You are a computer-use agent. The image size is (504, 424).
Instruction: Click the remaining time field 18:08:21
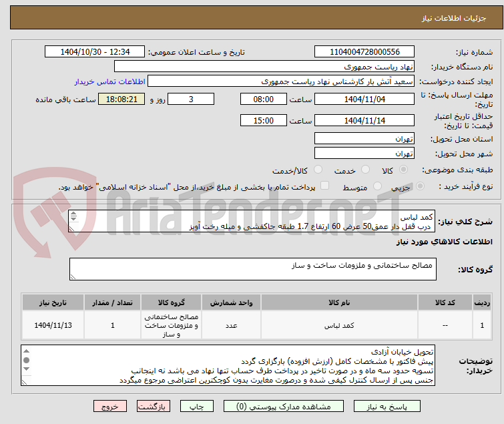[121, 99]
